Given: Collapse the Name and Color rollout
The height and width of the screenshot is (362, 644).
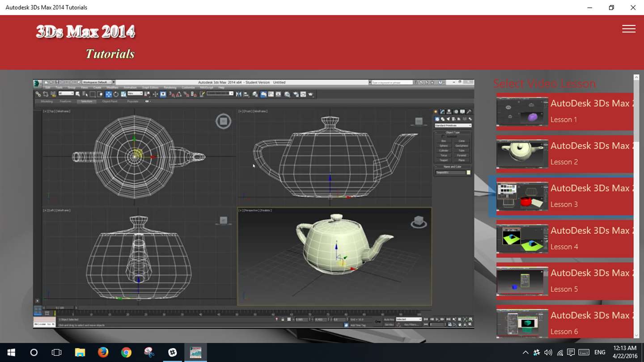Looking at the screenshot, I should [453, 167].
